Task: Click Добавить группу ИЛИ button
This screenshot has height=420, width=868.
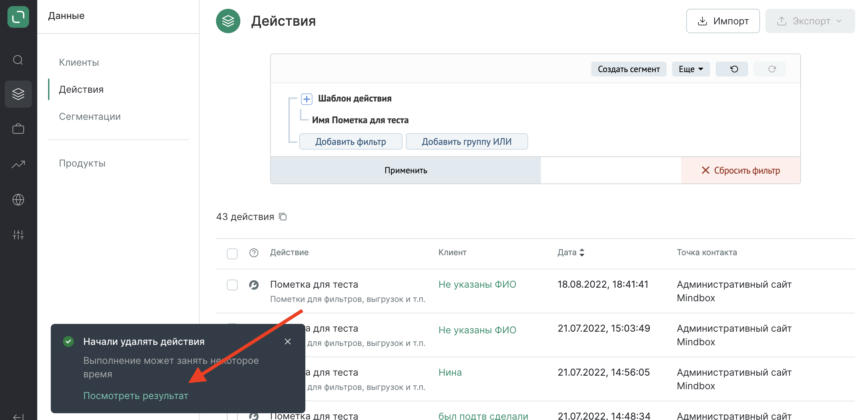Action: [467, 141]
